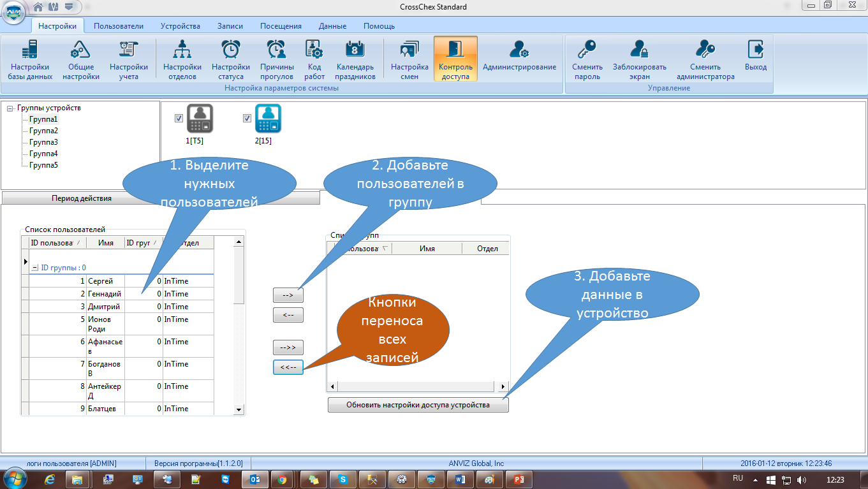Open Причины прогулов icon

(277, 50)
